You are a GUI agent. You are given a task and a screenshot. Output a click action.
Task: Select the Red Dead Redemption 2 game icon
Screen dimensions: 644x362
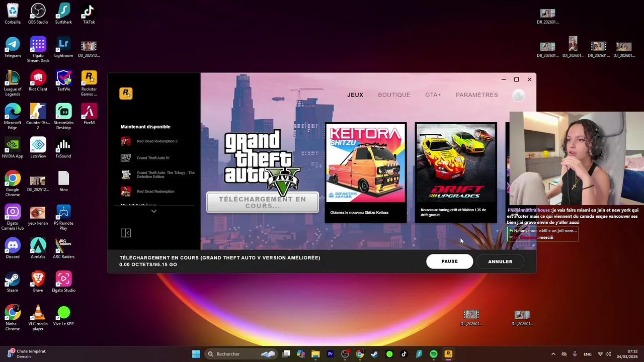click(126, 141)
